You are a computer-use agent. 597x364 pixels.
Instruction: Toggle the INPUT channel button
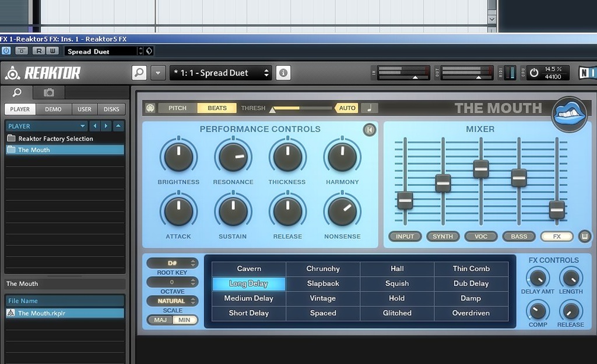pos(405,236)
